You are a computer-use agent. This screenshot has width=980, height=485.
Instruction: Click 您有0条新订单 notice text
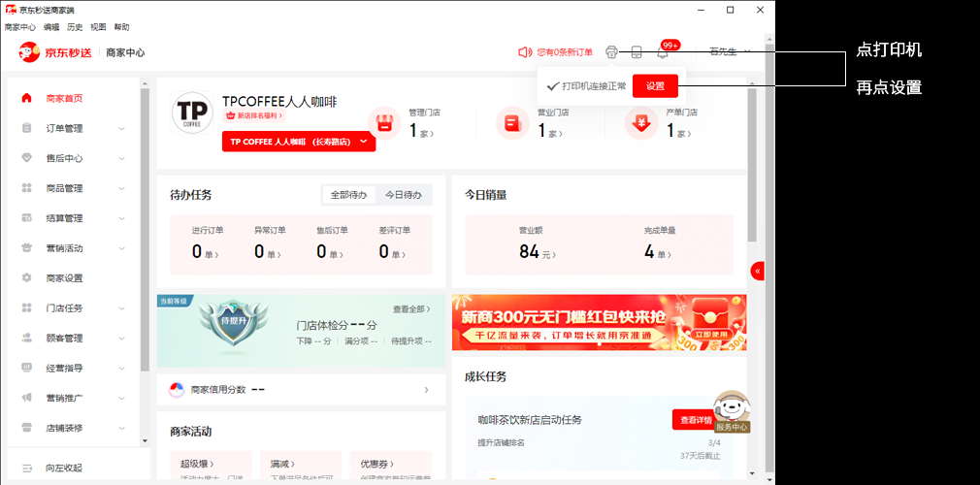[565, 52]
